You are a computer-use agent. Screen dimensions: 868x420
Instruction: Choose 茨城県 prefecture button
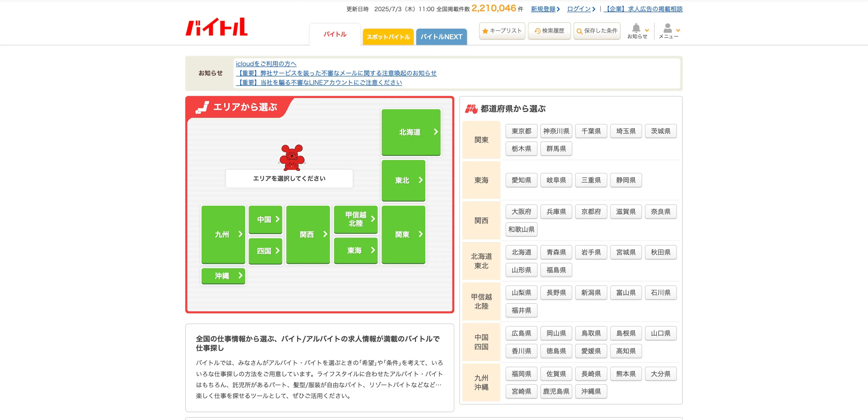point(660,131)
